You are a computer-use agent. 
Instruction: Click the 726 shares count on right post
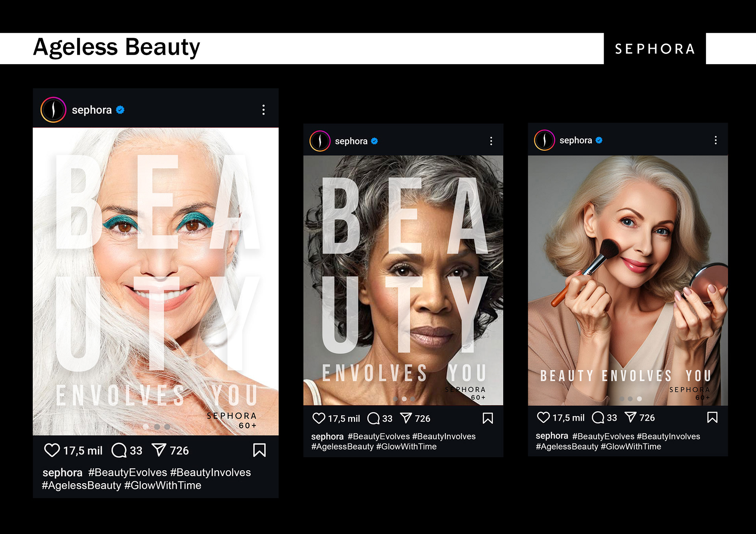click(647, 418)
